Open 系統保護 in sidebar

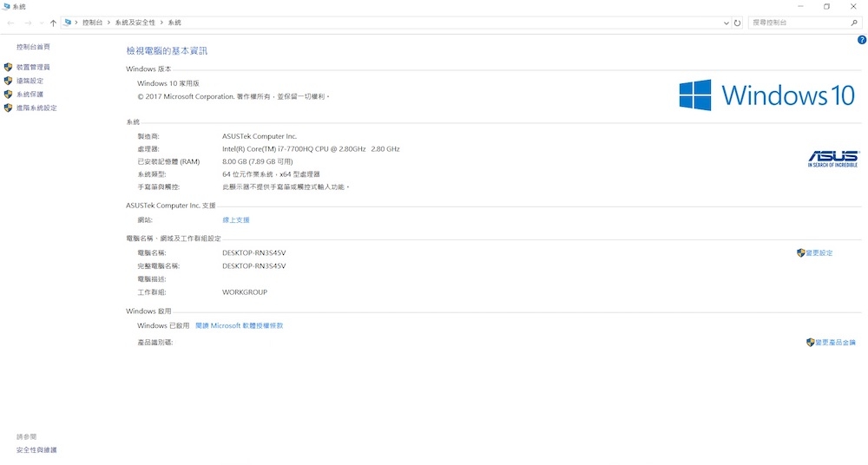point(30,95)
